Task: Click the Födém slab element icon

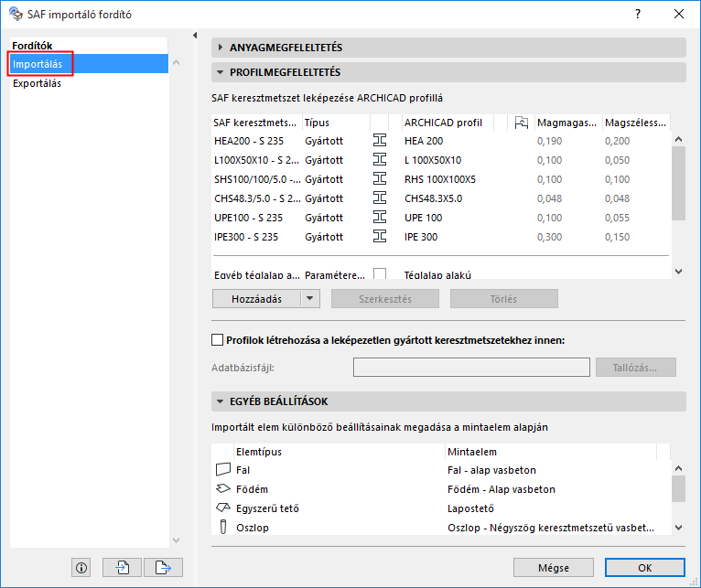Action: coord(223,489)
